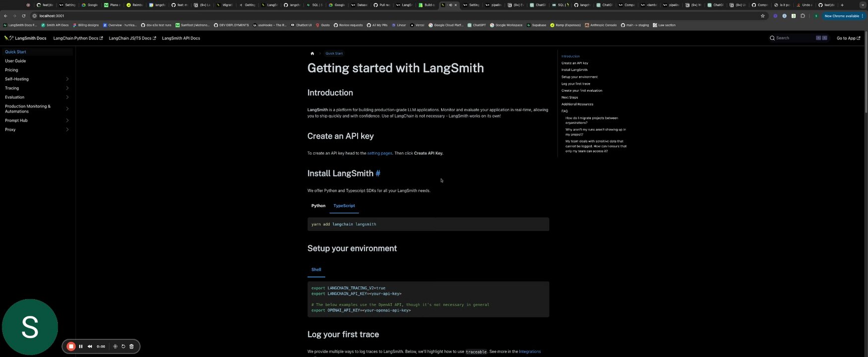Jump to Additional Resources in contents

pyautogui.click(x=577, y=104)
